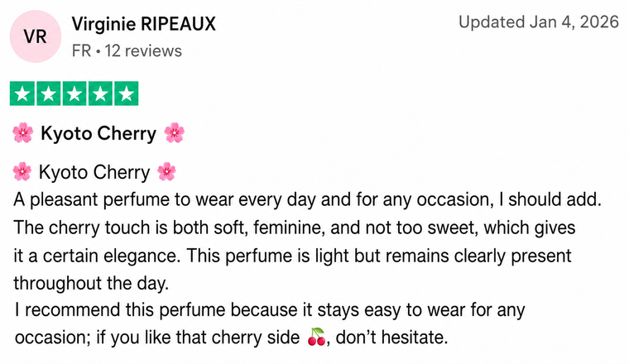Click the VR avatar circle
The width and height of the screenshot is (629, 364).
pyautogui.click(x=36, y=36)
